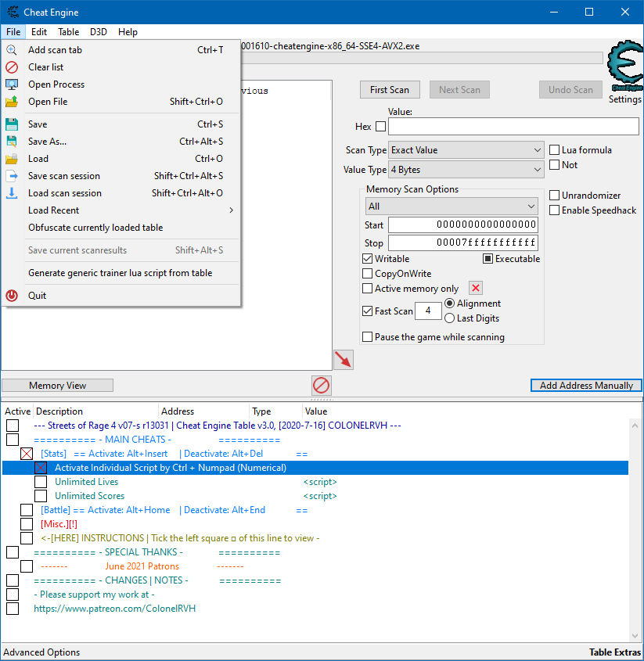
Task: Click the Memory View button
Action: [58, 386]
